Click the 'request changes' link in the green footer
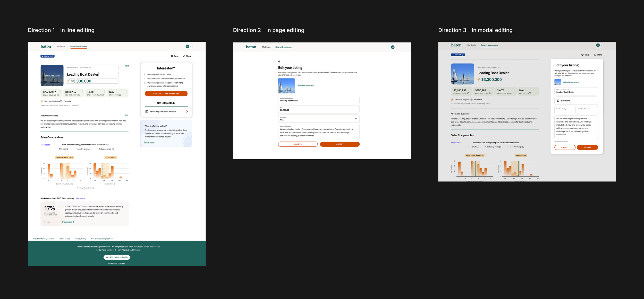 [118, 263]
